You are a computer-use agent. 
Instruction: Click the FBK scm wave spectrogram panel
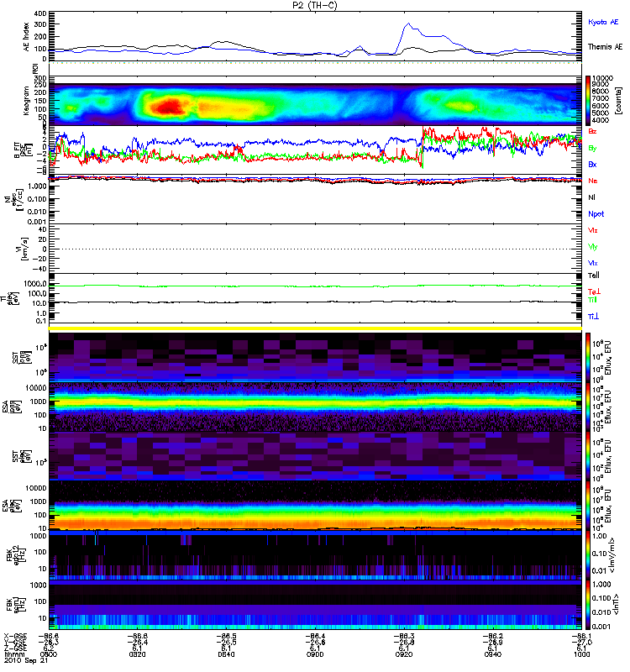click(316, 604)
